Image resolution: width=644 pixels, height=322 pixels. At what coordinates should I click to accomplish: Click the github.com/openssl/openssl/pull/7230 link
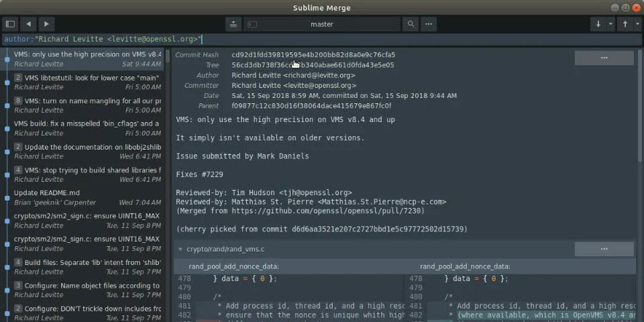[328, 211]
